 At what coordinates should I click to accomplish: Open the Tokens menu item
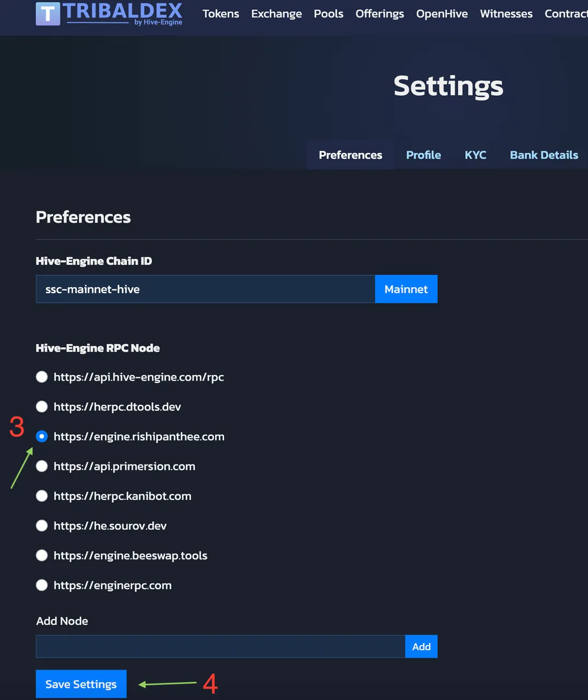pos(220,14)
